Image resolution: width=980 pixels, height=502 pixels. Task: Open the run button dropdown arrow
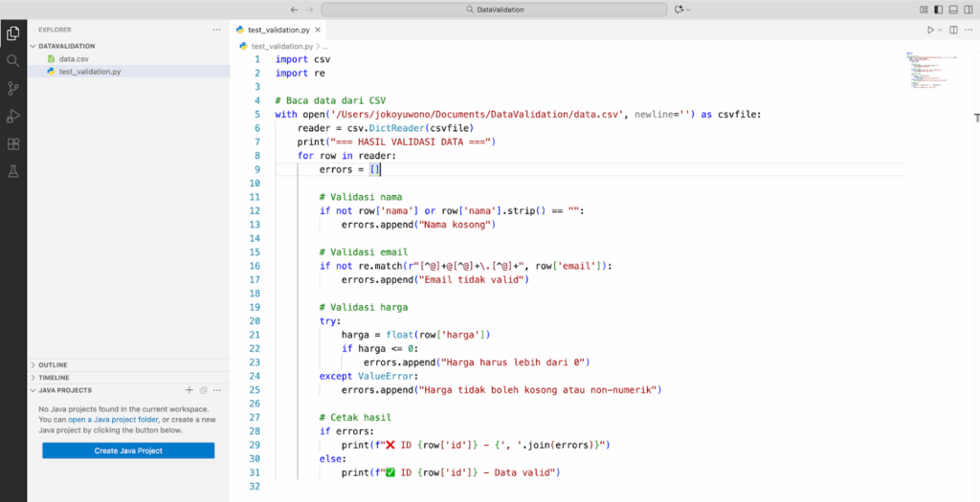click(940, 30)
